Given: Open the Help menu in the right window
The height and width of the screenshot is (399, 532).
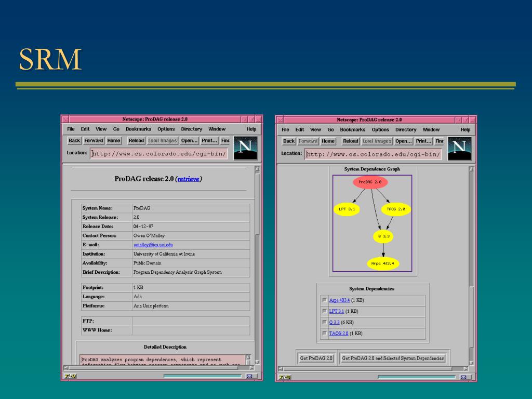Looking at the screenshot, I should pos(465,129).
